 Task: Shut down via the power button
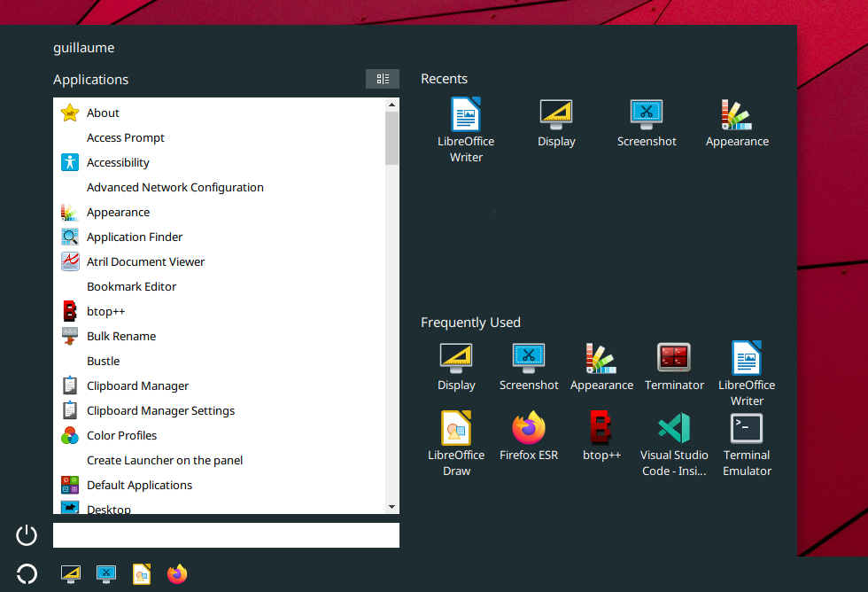pos(26,535)
